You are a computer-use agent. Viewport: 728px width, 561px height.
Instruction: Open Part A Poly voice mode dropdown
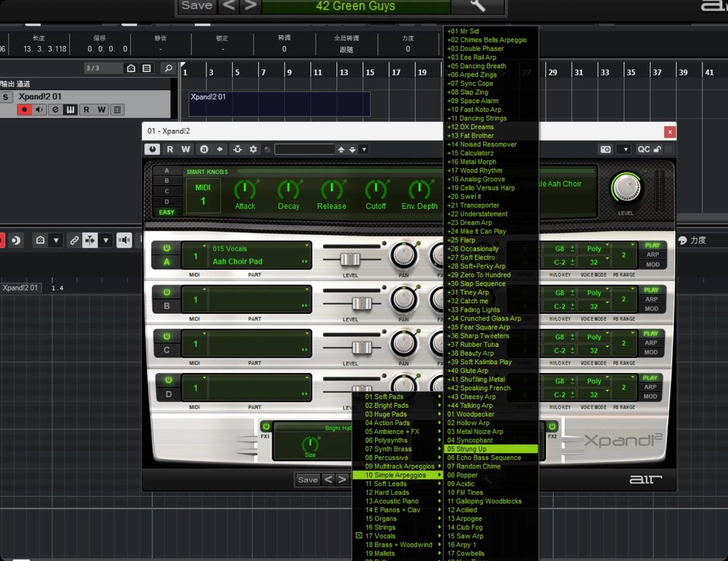[x=594, y=248]
